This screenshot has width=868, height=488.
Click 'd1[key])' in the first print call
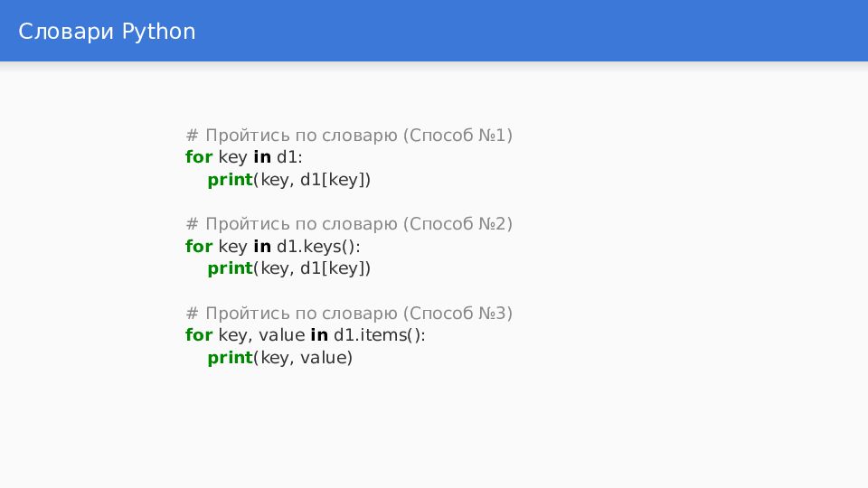[x=335, y=180]
